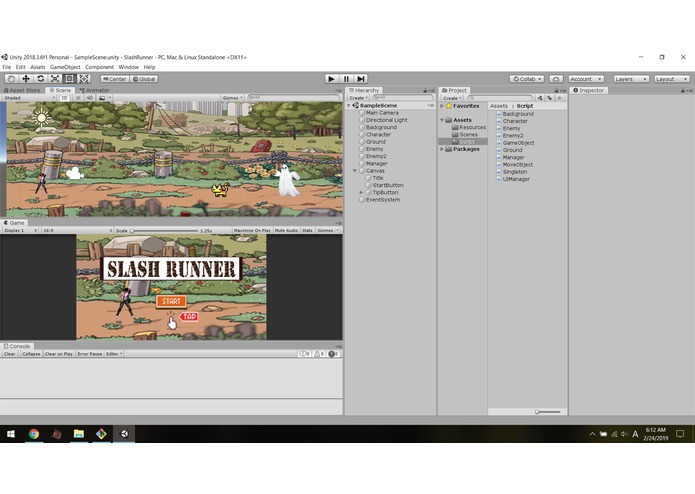The height and width of the screenshot is (494, 695).
Task: Click Maximize On Play button
Action: 252,230
